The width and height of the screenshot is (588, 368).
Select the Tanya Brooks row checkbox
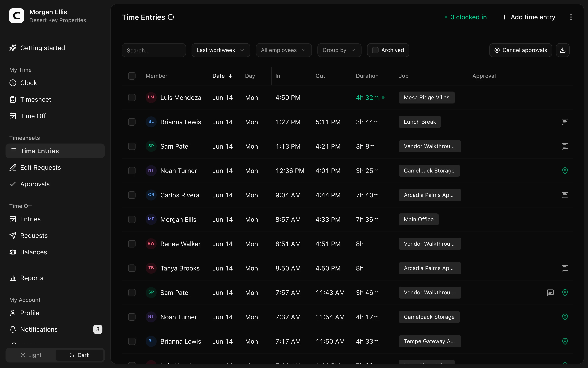point(132,268)
